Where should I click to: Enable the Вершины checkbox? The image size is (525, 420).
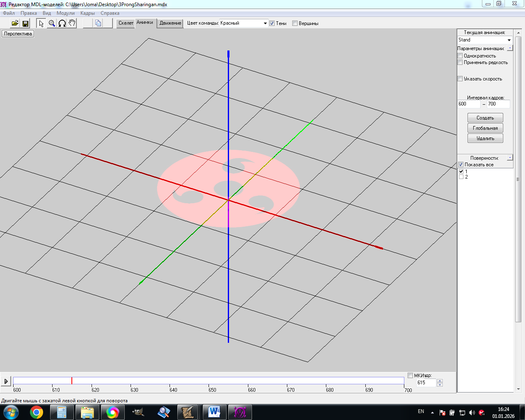pyautogui.click(x=295, y=23)
